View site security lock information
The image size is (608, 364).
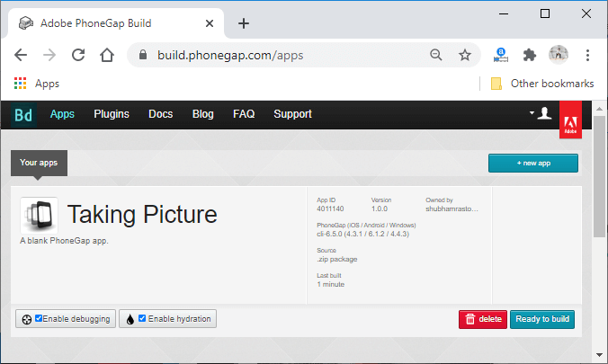(143, 55)
